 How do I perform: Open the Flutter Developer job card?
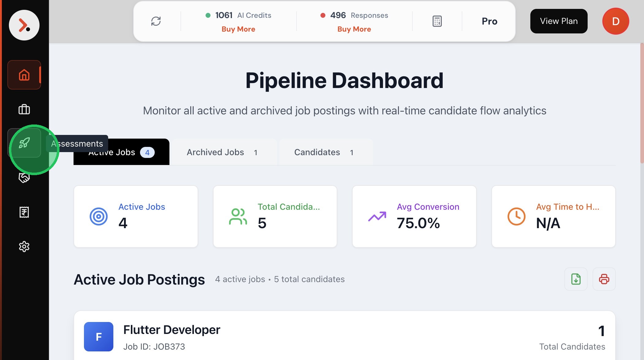[172, 330]
